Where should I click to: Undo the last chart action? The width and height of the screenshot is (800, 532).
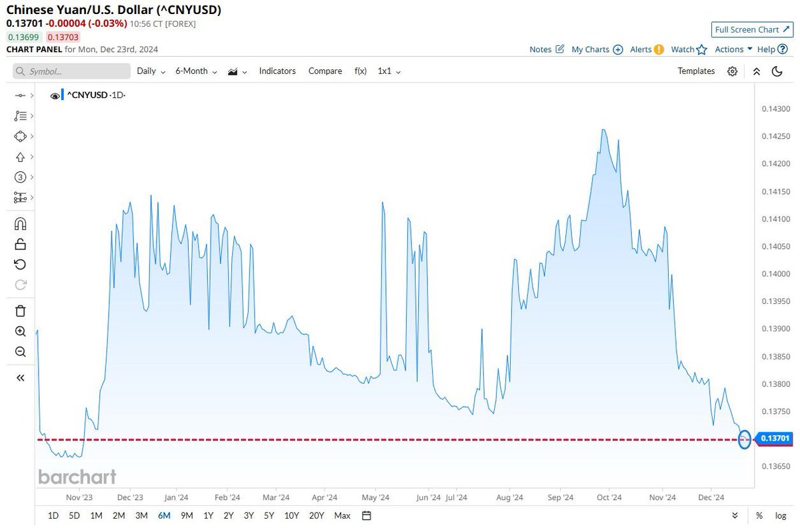20,265
